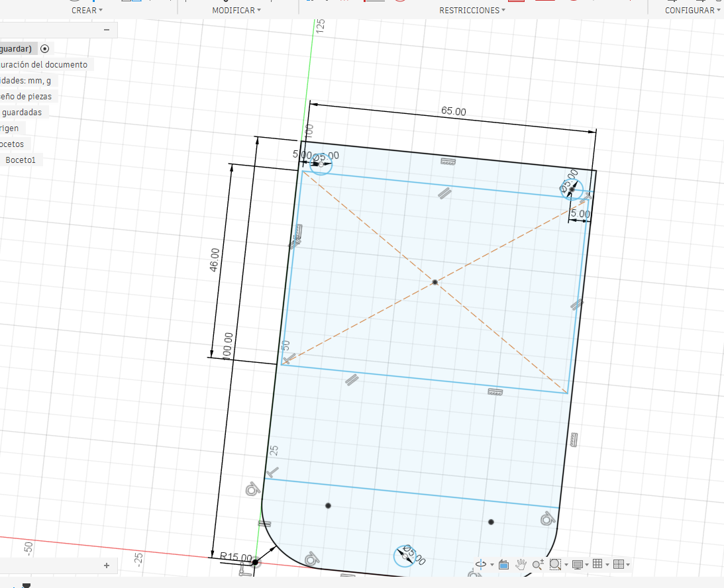Viewport: 724px width, 588px height.
Task: Click the Viewports layout icon
Action: coord(619,564)
